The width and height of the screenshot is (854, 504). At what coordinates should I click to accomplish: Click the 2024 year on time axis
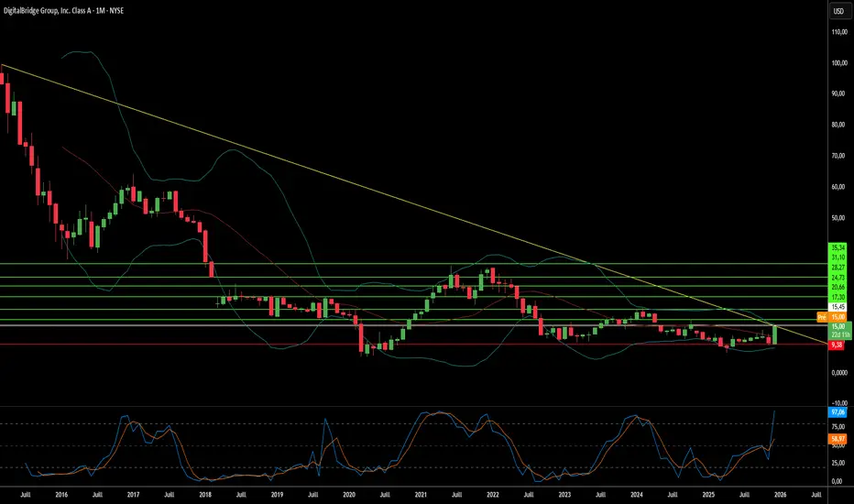click(637, 495)
